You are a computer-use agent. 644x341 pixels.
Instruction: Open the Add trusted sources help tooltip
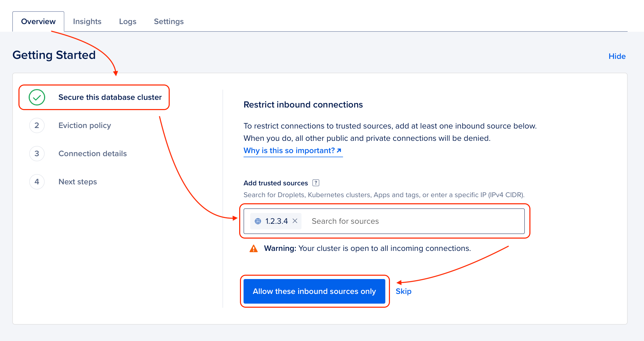pos(316,183)
